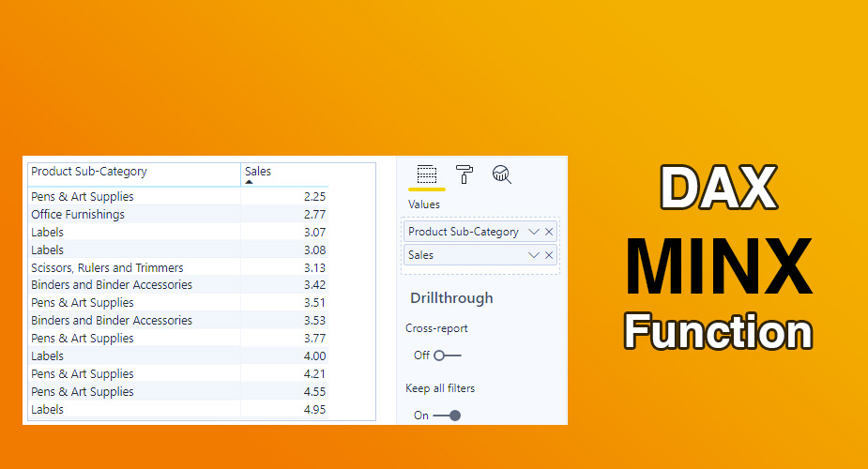The height and width of the screenshot is (469, 868).
Task: Select the Sales value field well
Action: (x=480, y=255)
